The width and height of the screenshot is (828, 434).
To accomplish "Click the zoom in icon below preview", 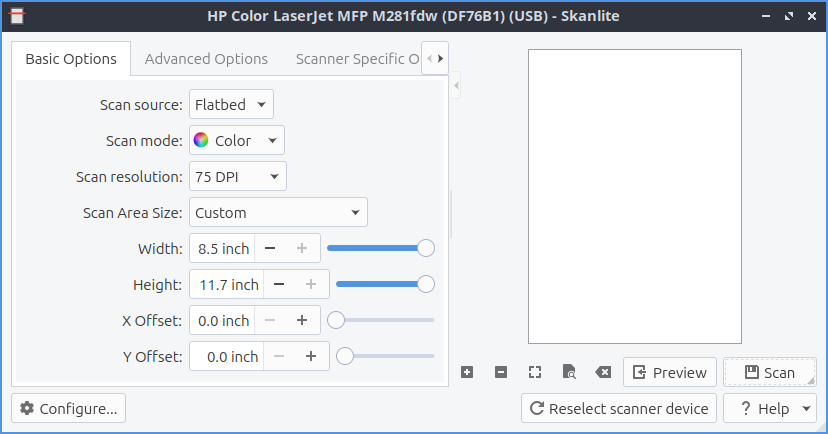I will pyautogui.click(x=467, y=372).
